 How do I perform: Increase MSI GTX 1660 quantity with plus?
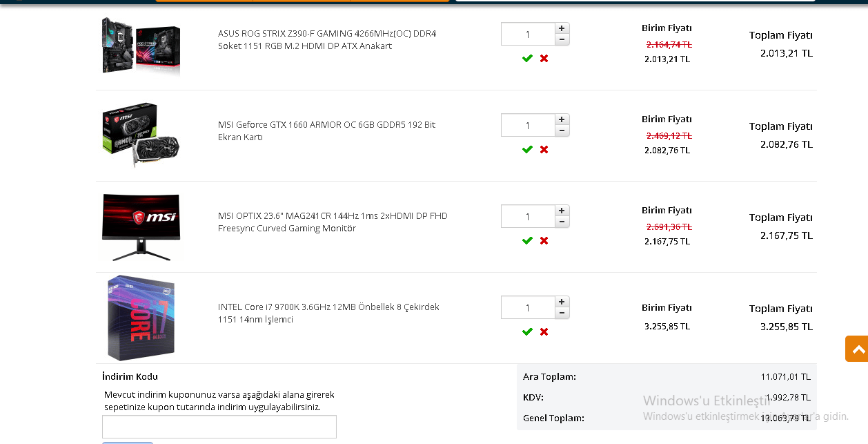[562, 119]
